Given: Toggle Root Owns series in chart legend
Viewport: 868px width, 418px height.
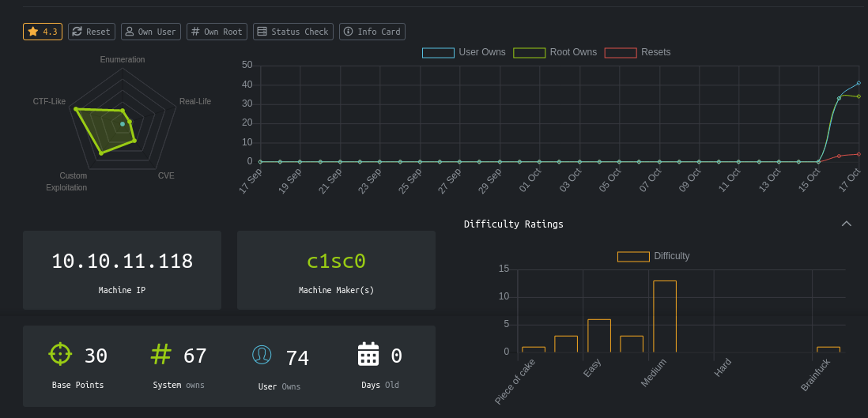Looking at the screenshot, I should [555, 53].
